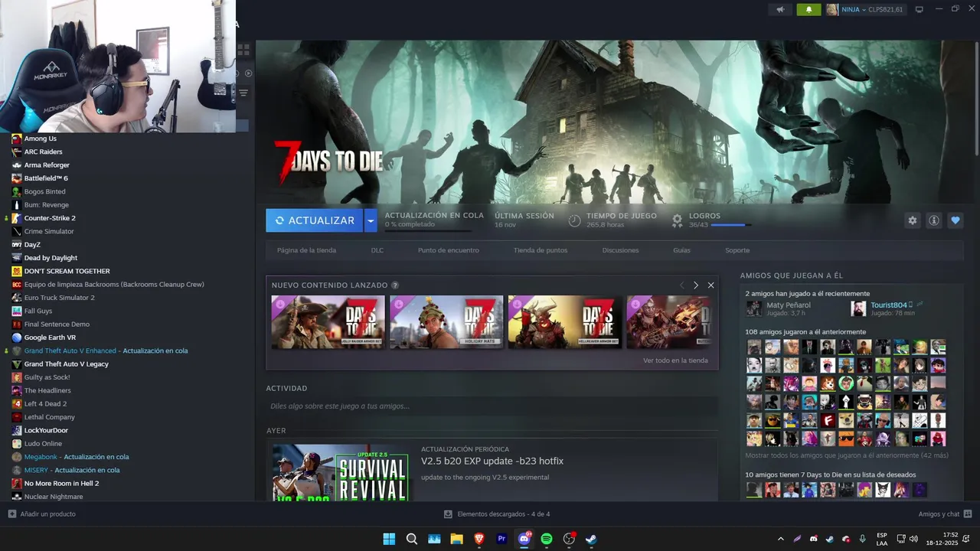Open Brave browser from taskbar
The width and height of the screenshot is (980, 551).
point(479,539)
